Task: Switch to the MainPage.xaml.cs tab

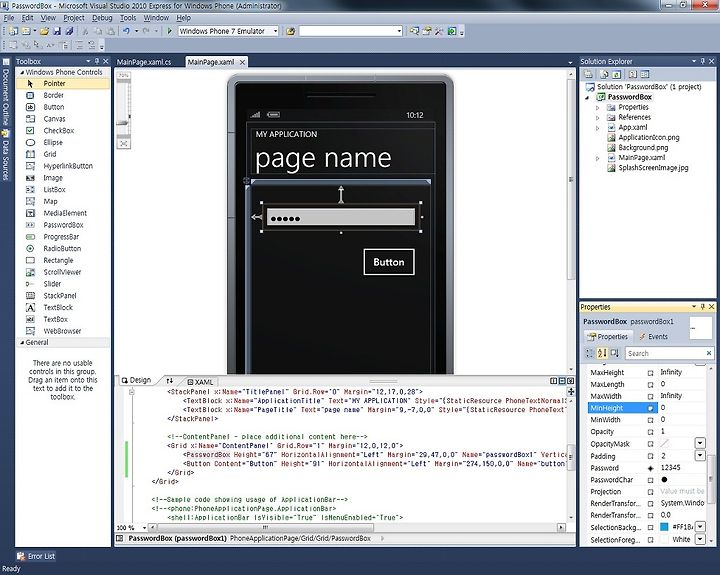Action: coord(144,62)
